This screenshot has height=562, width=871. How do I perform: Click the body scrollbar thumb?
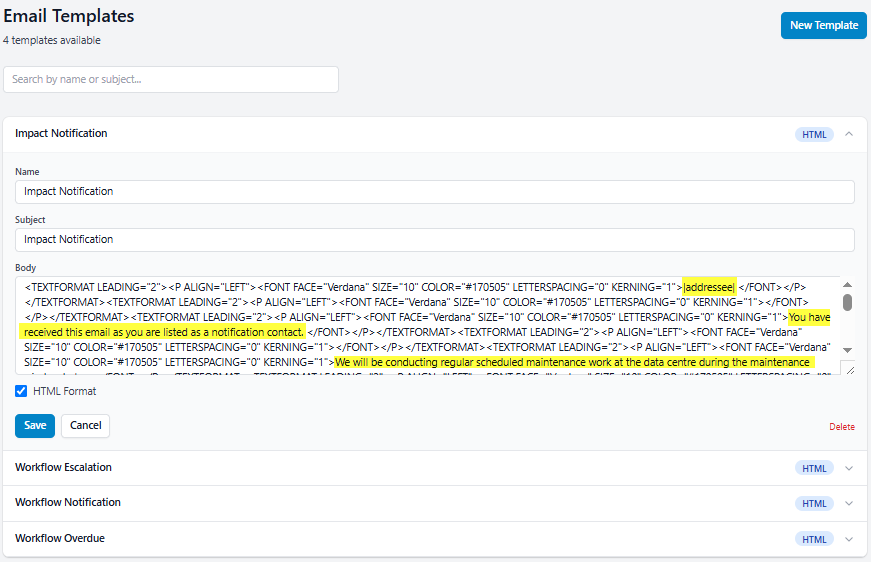(847, 303)
